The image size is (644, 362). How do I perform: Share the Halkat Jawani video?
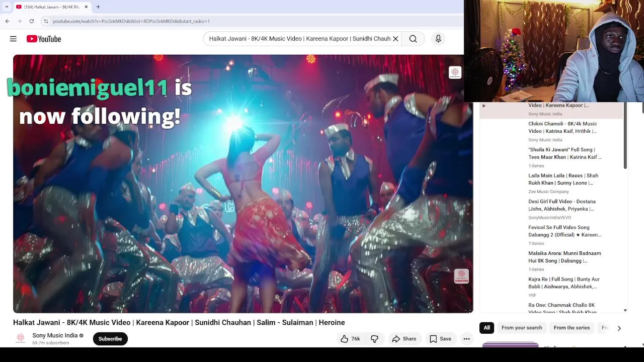[x=404, y=339]
